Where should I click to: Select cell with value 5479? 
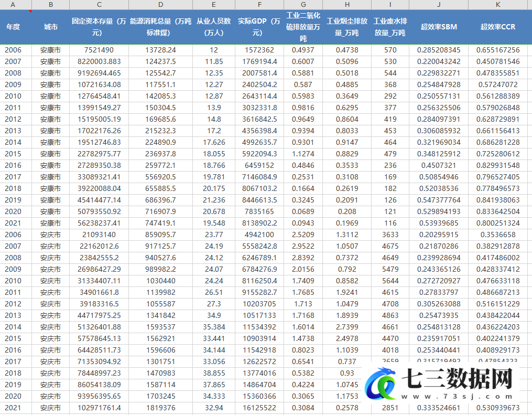pyautogui.click(x=390, y=269)
